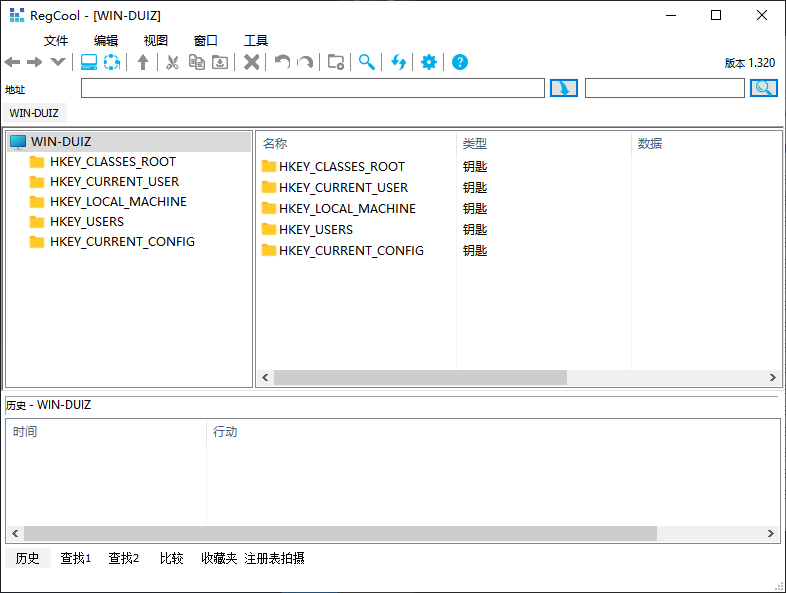Select HKEY_CLASSES_ROOT in the left tree
Image resolution: width=786 pixels, height=593 pixels.
coord(113,162)
